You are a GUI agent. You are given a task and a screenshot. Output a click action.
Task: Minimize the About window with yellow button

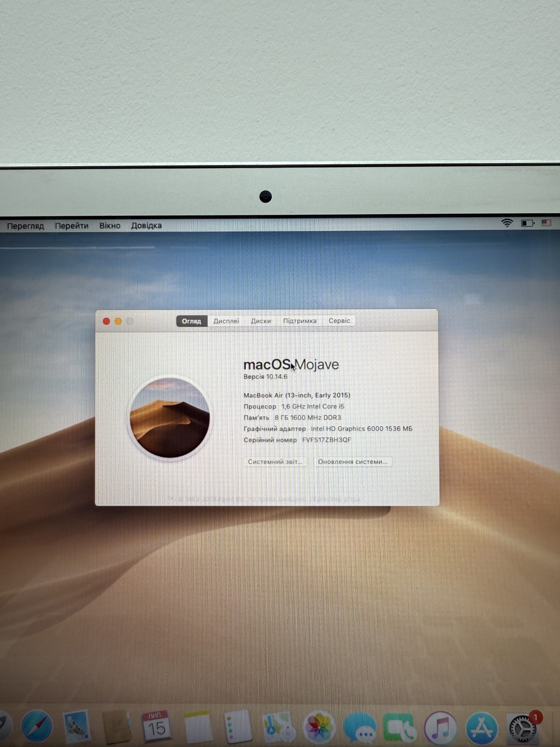(x=118, y=321)
